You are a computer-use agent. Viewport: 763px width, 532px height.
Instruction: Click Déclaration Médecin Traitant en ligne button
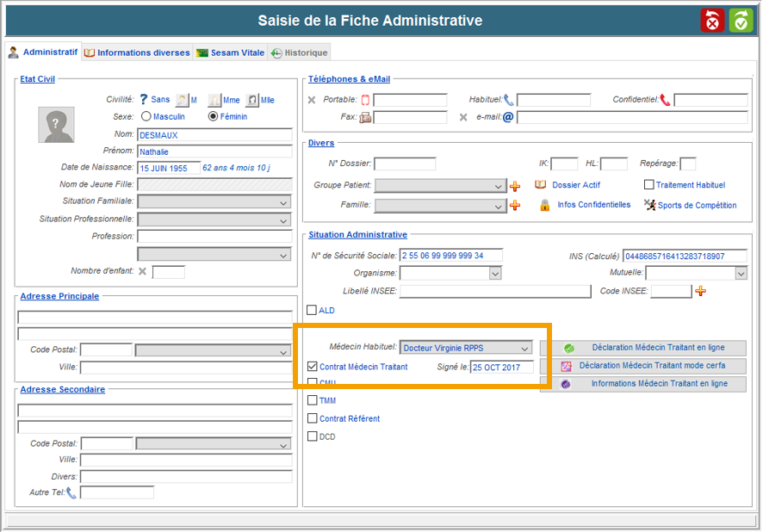(x=643, y=349)
